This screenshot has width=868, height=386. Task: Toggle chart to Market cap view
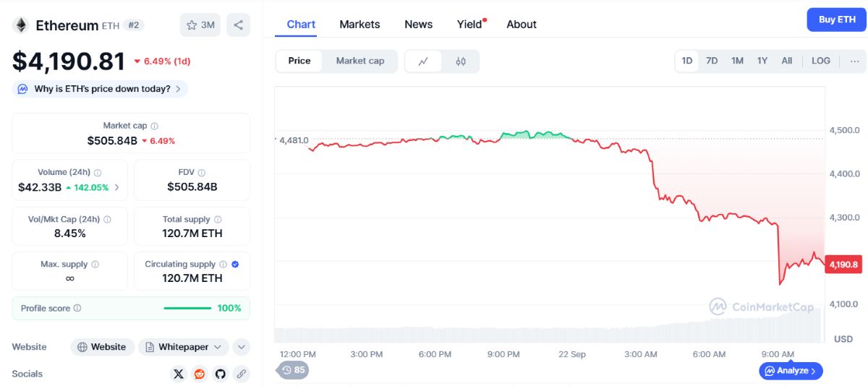tap(360, 61)
